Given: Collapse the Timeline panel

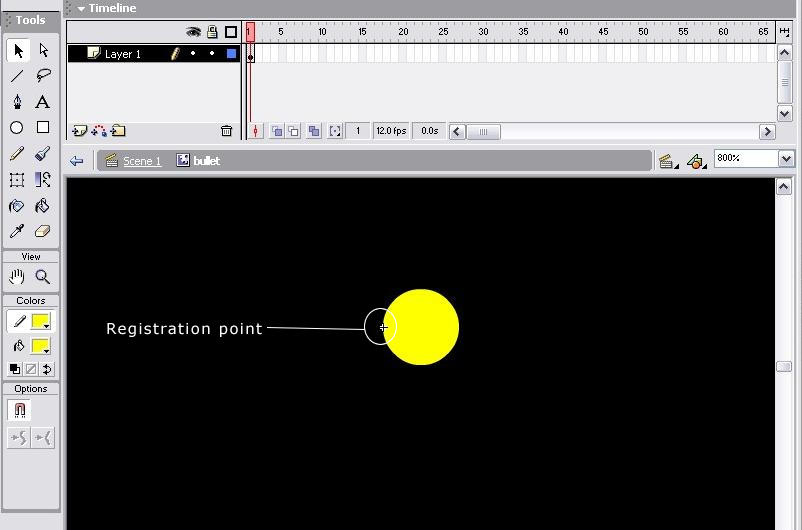Looking at the screenshot, I should click(81, 9).
